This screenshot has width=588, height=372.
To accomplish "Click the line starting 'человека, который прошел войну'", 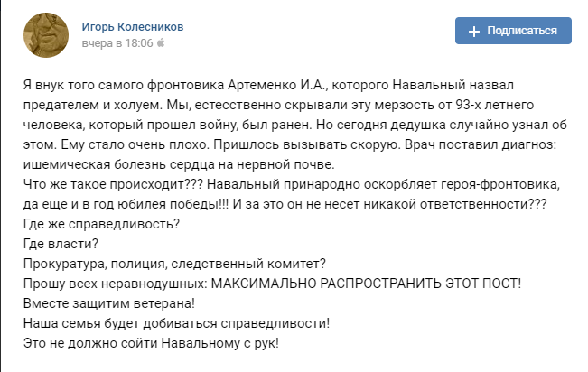I will point(295,125).
